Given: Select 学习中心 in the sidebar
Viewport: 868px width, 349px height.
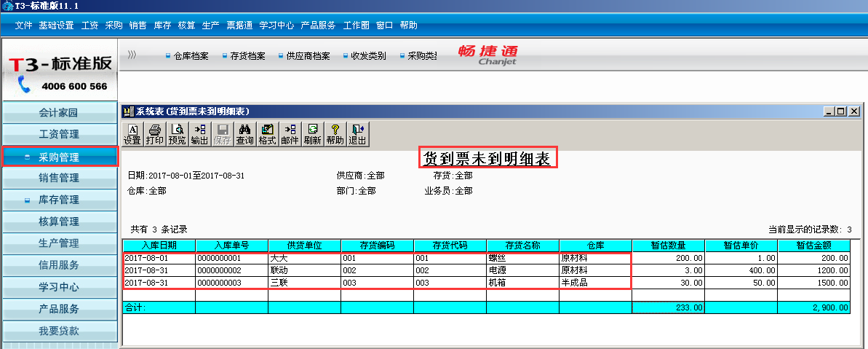Looking at the screenshot, I should click(x=60, y=287).
